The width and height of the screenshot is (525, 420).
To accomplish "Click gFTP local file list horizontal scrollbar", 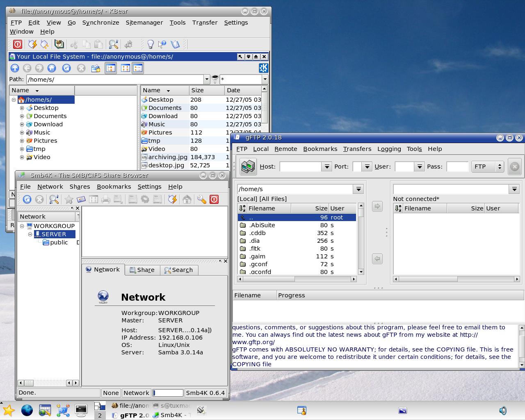I will click(297, 279).
